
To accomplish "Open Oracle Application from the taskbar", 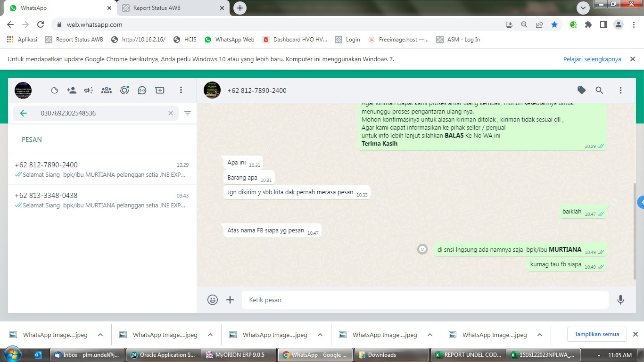I will pos(163,355).
